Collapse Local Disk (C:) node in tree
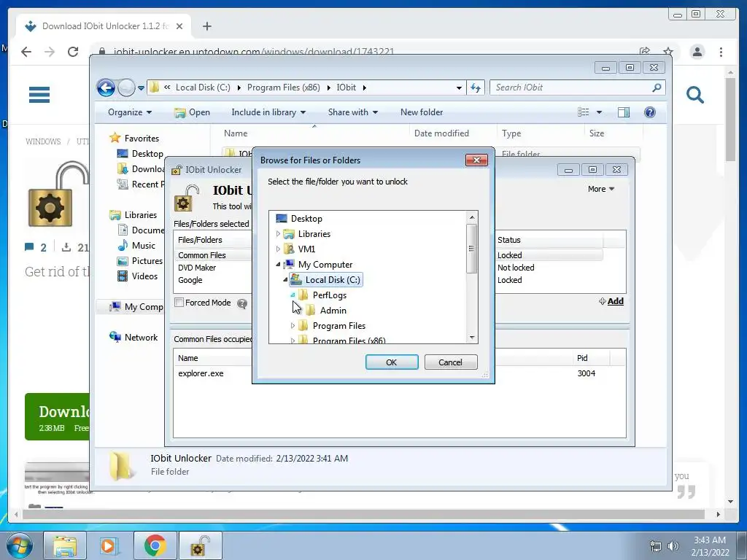Viewport: 747px width, 560px height. pyautogui.click(x=285, y=279)
